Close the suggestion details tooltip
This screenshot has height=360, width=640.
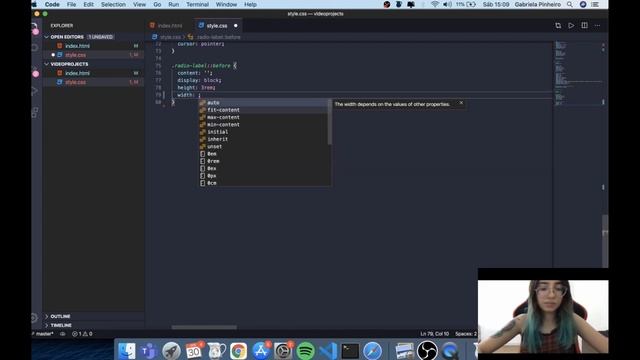tap(461, 103)
